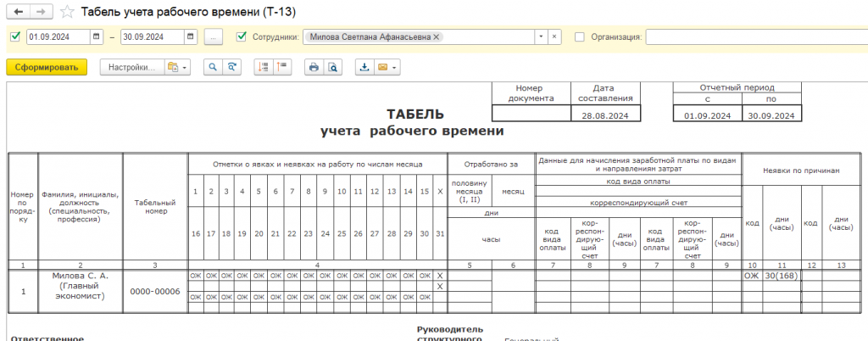Click day number 31 header cell
This screenshot has width=868, height=341.
point(440,233)
